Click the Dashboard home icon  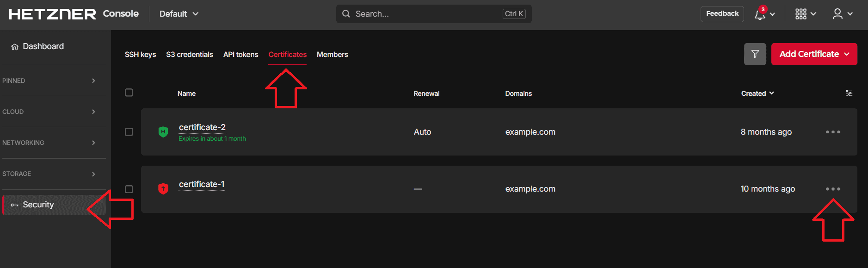coord(15,47)
